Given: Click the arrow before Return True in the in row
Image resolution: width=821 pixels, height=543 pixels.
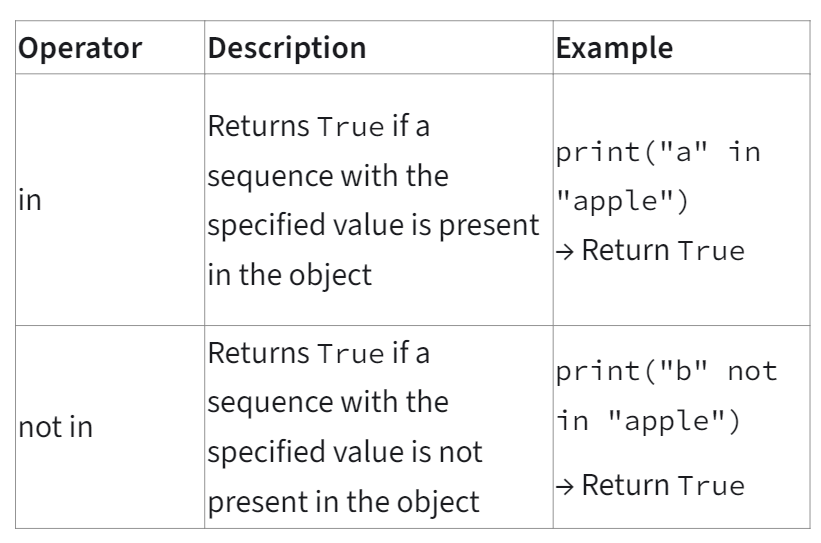Looking at the screenshot, I should point(561,250).
